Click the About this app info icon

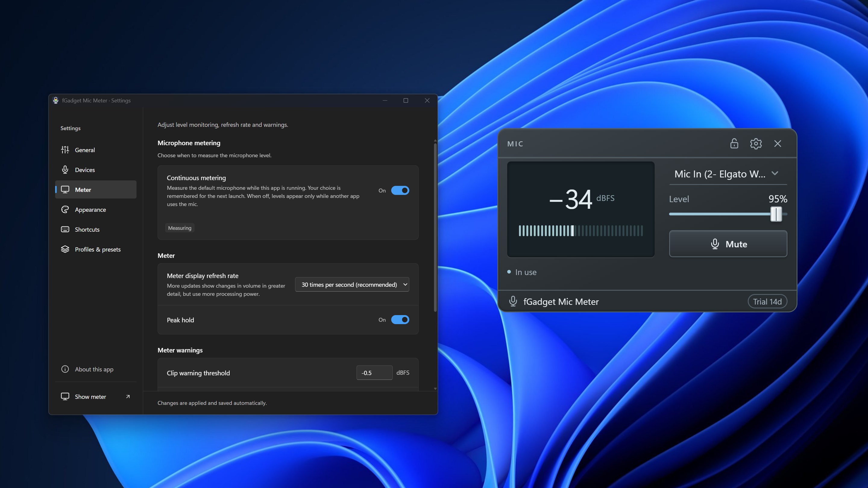(x=65, y=369)
